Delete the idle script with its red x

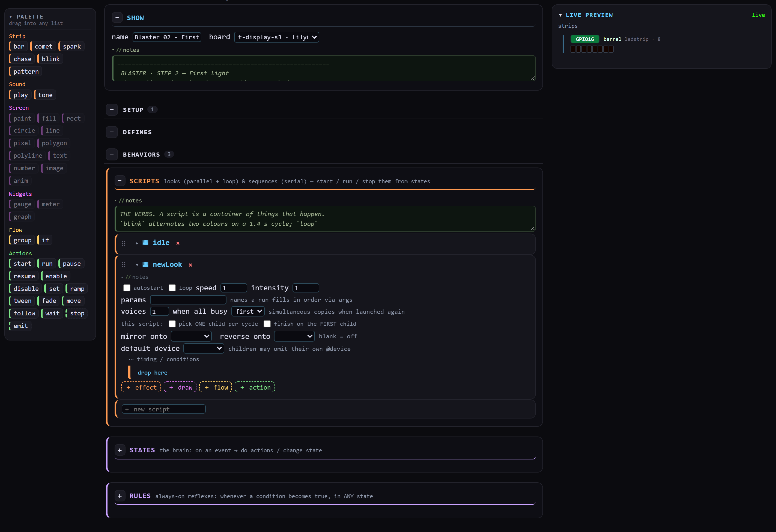point(178,243)
